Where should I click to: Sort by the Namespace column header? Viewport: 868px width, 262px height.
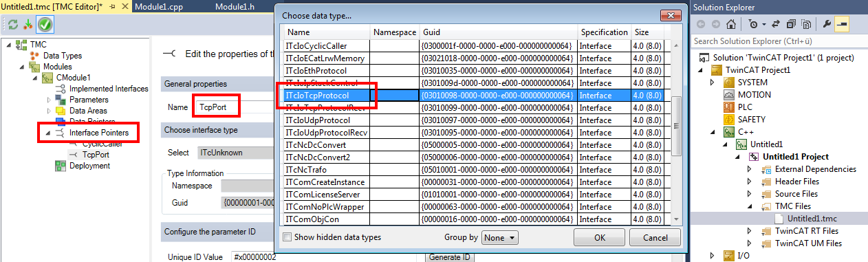395,32
